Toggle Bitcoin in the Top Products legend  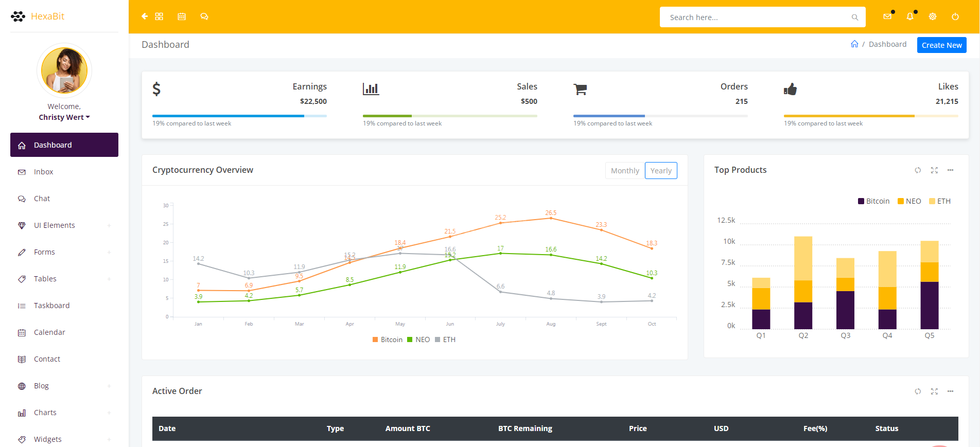873,201
